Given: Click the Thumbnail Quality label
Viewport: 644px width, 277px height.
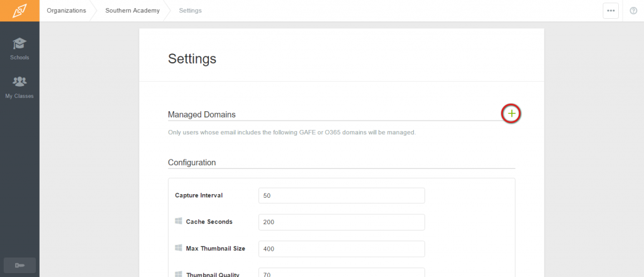Looking at the screenshot, I should click(x=213, y=274).
